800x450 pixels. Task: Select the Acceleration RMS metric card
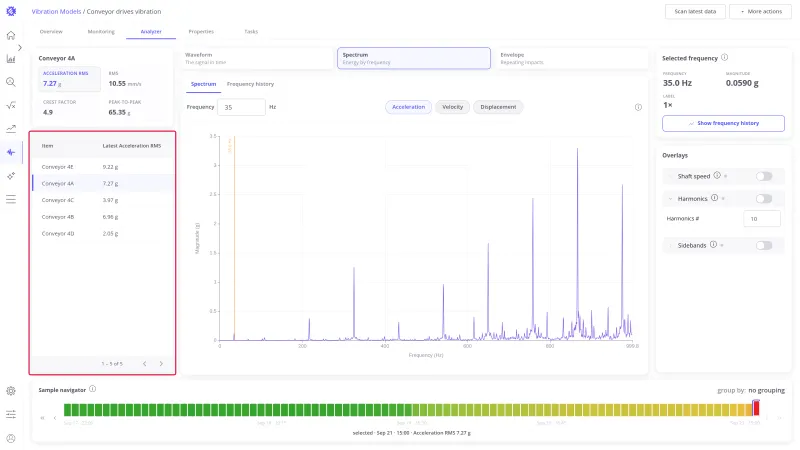point(69,79)
